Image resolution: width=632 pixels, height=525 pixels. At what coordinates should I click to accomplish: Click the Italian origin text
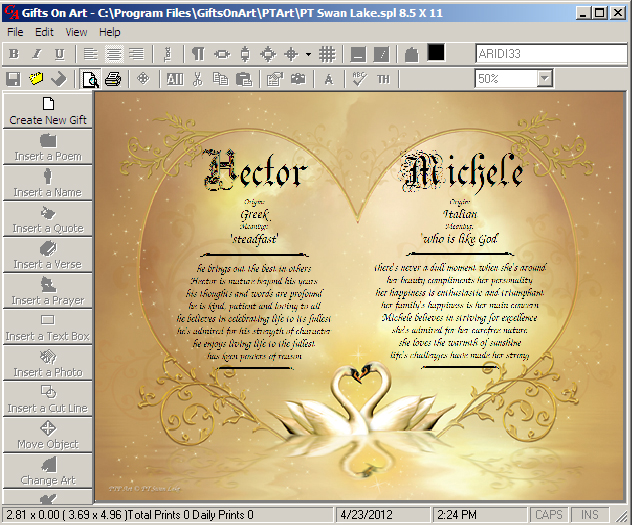(460, 214)
